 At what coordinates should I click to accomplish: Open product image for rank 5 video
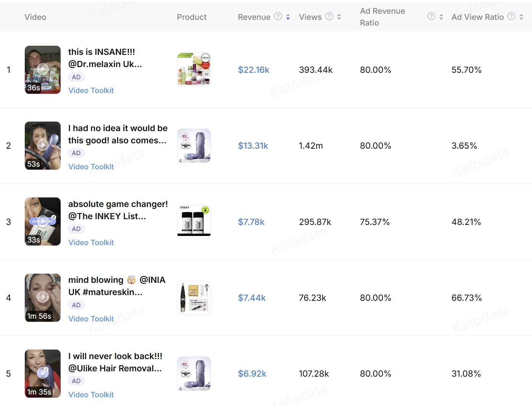click(194, 374)
